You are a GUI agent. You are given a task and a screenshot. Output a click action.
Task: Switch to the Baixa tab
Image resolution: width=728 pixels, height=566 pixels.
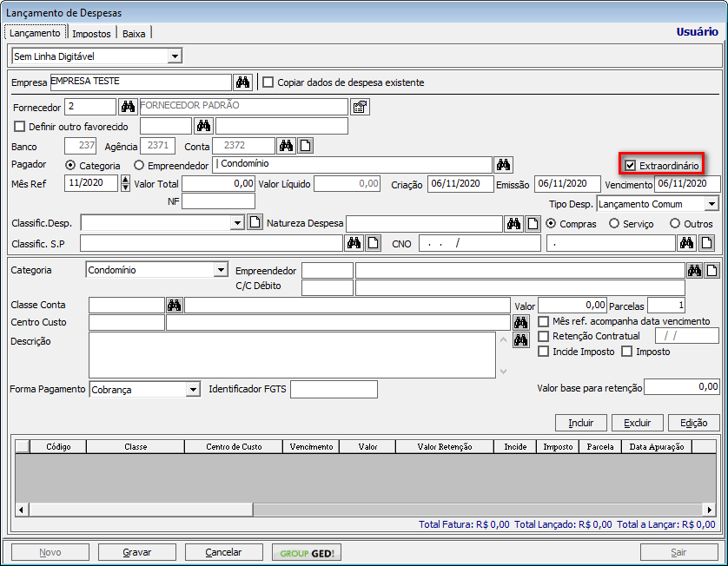(134, 33)
